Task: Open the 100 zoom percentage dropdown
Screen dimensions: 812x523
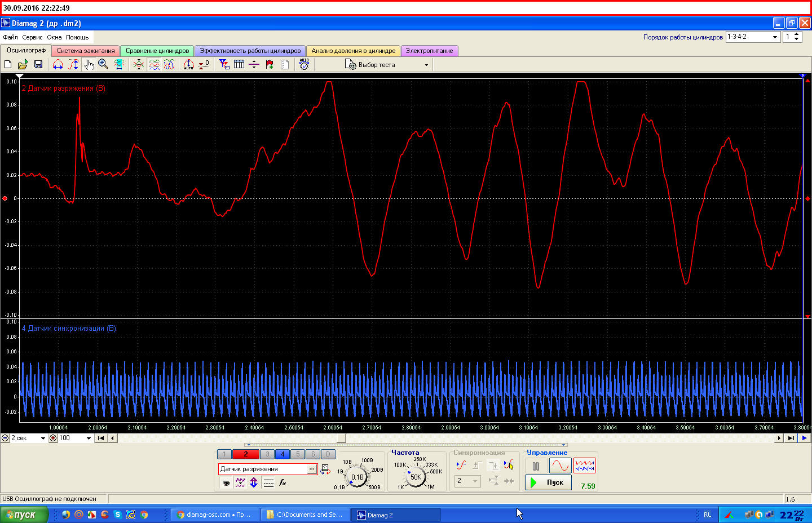Action: click(x=89, y=438)
